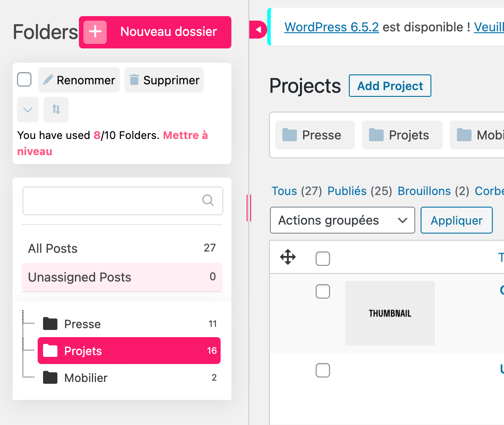This screenshot has height=425, width=504.
Task: Click the Add Project button
Action: click(x=390, y=86)
